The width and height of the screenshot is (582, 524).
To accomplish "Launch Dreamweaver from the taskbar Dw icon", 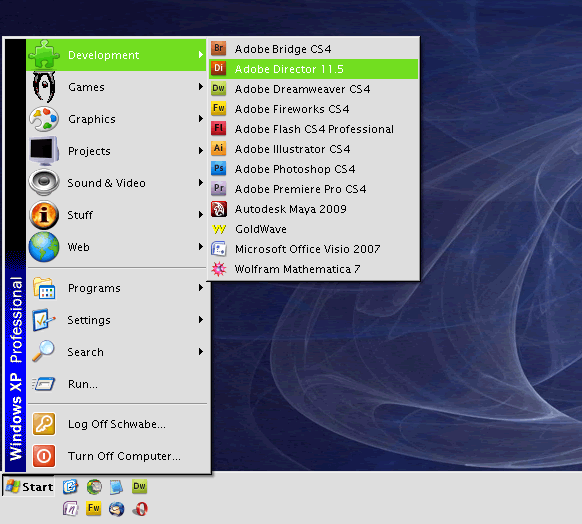I will click(x=140, y=487).
